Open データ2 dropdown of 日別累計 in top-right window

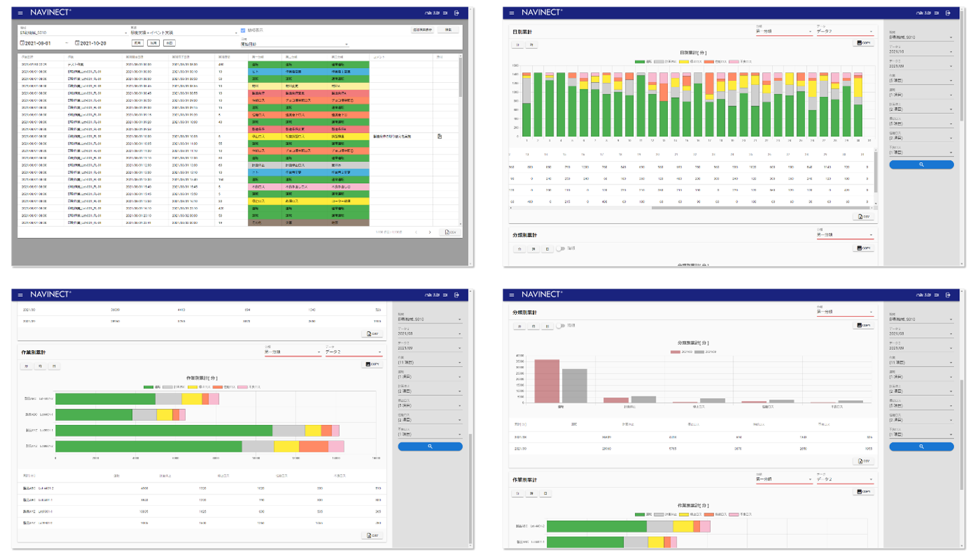[844, 31]
